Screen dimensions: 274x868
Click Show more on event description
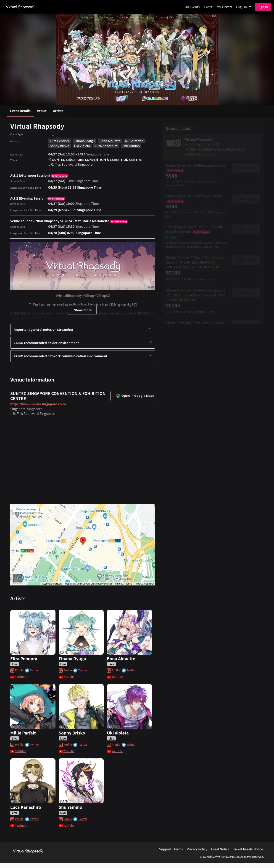pyautogui.click(x=83, y=310)
